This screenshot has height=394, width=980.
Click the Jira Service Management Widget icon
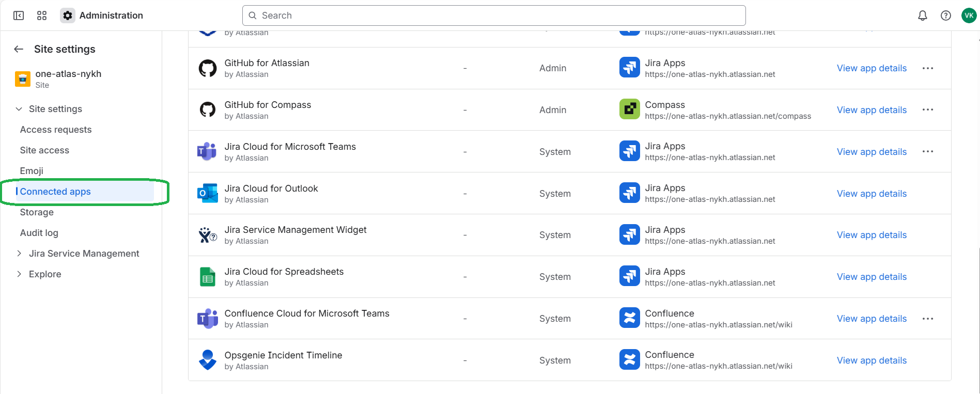click(208, 235)
